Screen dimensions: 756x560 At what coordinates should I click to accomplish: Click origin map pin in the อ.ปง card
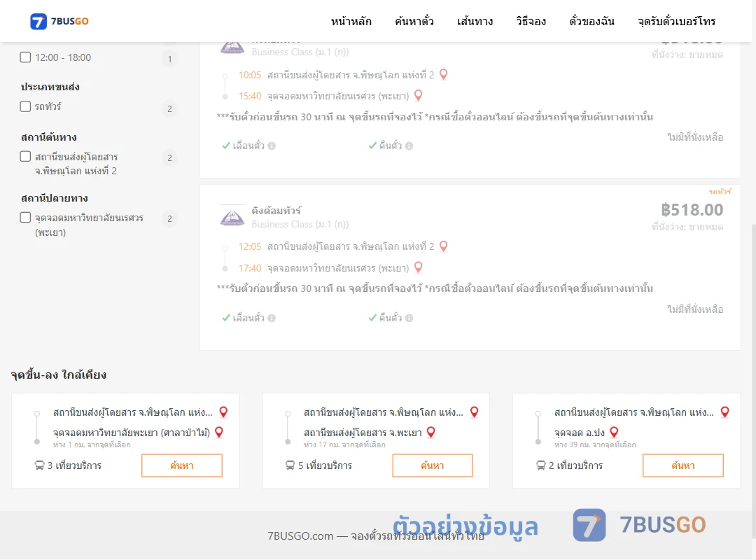724,412
